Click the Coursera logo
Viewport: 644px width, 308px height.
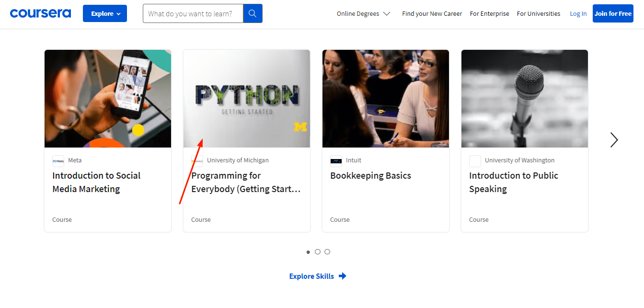(x=40, y=12)
